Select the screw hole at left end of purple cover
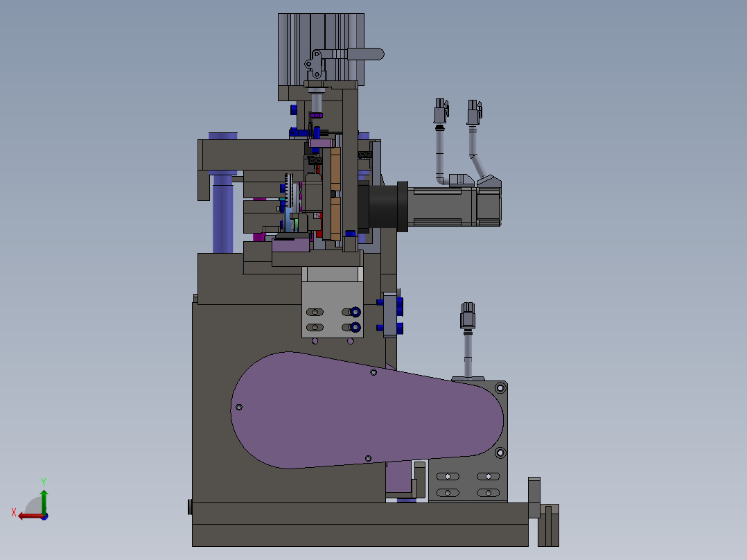Viewport: 747px width, 560px height. pos(239,407)
